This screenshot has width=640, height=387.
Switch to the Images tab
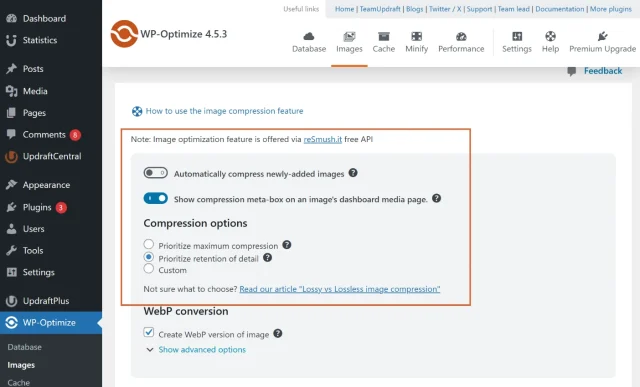coord(349,42)
